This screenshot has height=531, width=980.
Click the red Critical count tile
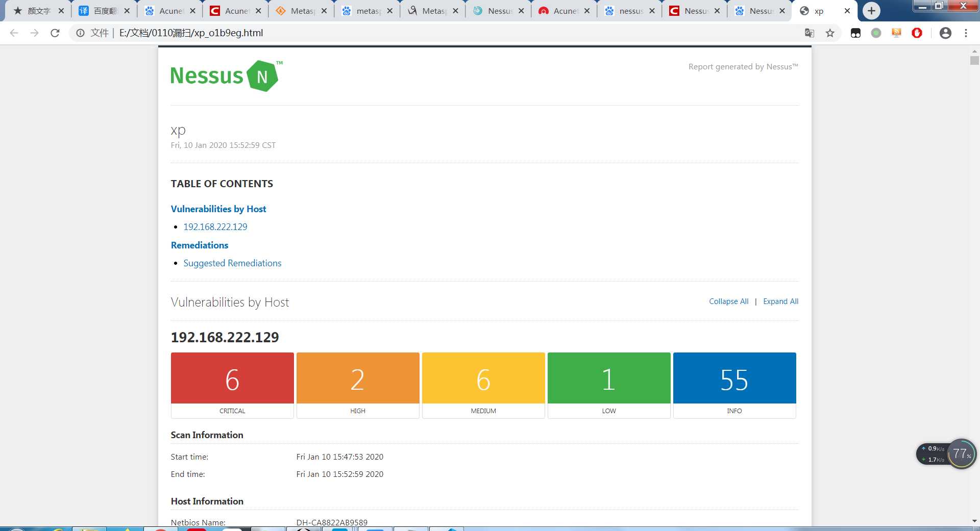click(232, 385)
